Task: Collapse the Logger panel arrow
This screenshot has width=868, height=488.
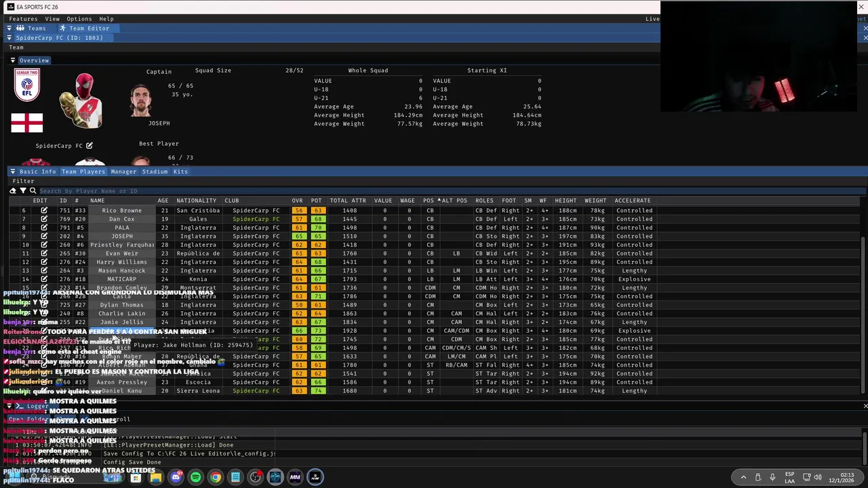Action: click(9, 406)
